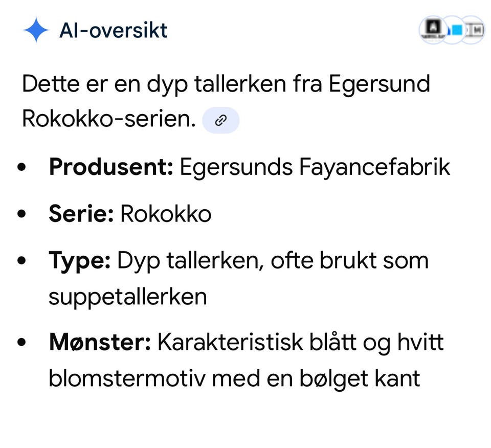Select the AI-oversikt heading
This screenshot has height=448, width=491.
coord(114,30)
